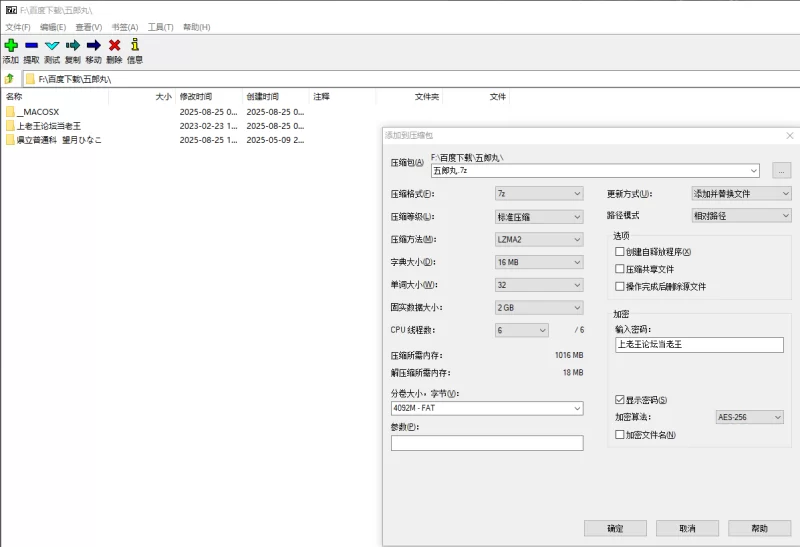Click the green Add (添加) toolbar icon

11,45
